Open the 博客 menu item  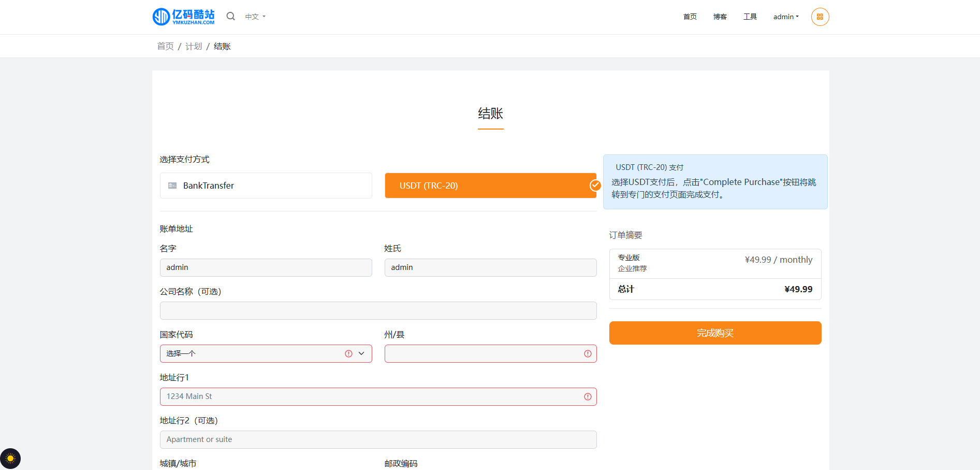click(x=720, y=16)
